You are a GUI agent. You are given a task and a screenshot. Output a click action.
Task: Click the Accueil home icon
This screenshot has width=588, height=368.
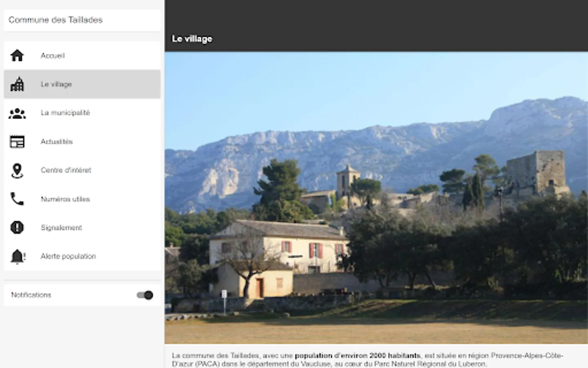(17, 55)
